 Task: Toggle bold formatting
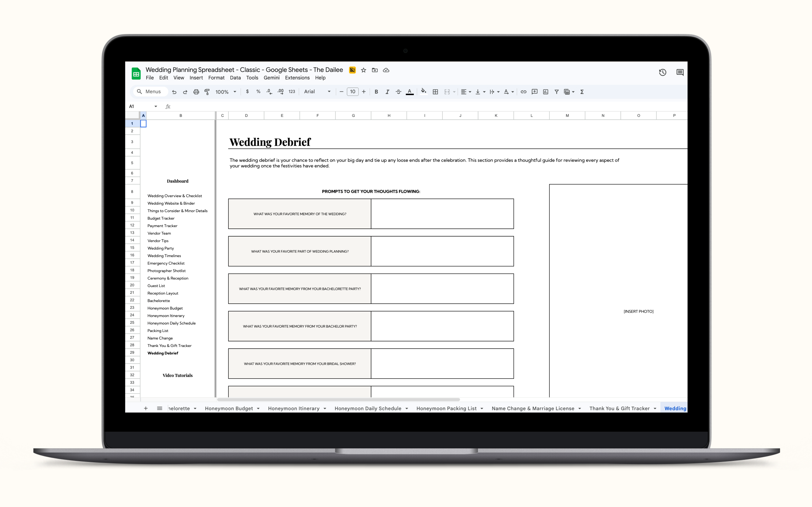[376, 92]
